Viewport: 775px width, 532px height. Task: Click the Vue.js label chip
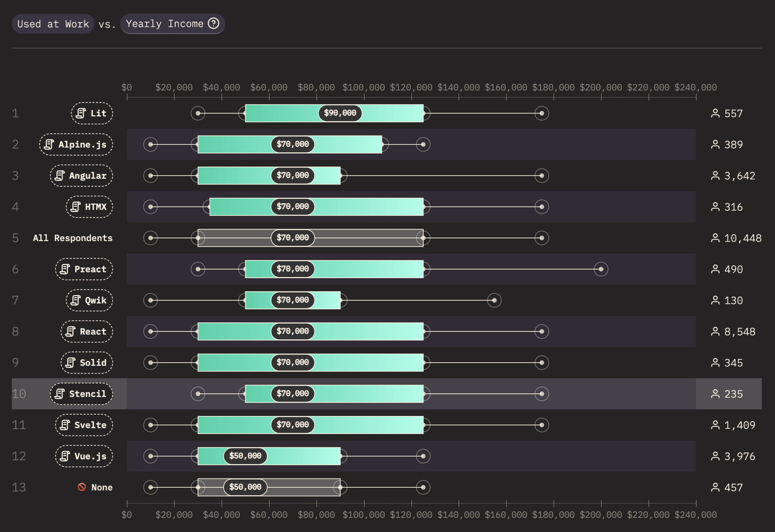click(x=84, y=456)
